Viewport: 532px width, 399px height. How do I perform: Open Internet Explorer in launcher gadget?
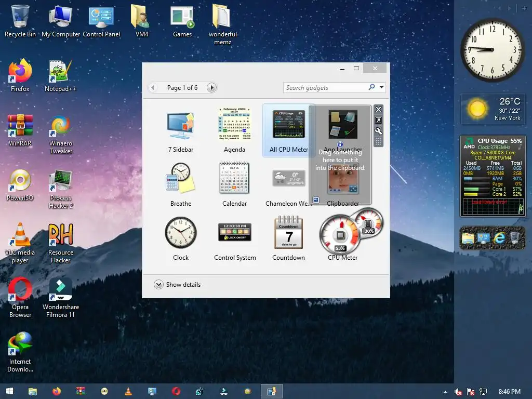(x=499, y=238)
